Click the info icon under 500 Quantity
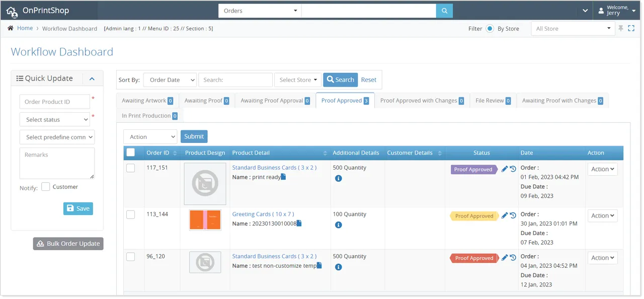This screenshot has width=644, height=299. click(x=338, y=178)
